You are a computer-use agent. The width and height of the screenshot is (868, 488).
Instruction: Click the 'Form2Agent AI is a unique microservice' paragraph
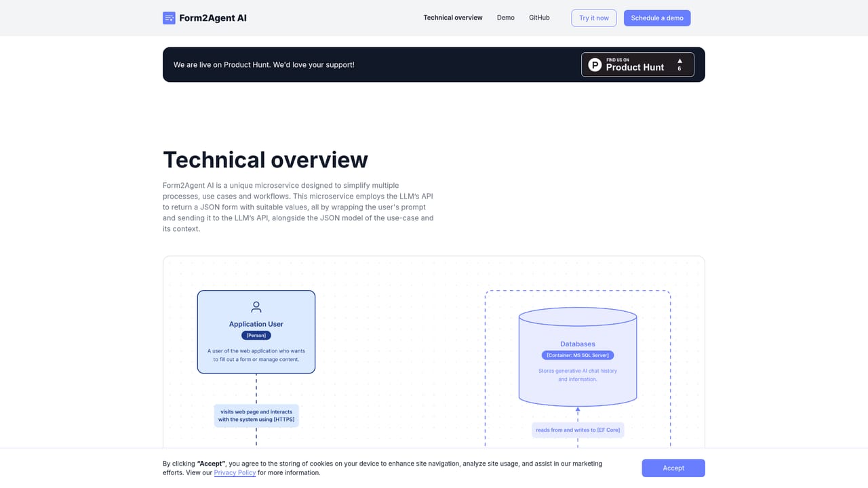click(x=298, y=207)
